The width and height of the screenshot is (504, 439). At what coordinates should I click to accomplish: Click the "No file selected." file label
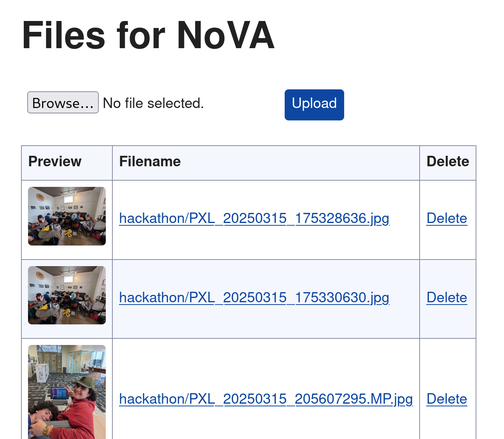click(x=153, y=103)
